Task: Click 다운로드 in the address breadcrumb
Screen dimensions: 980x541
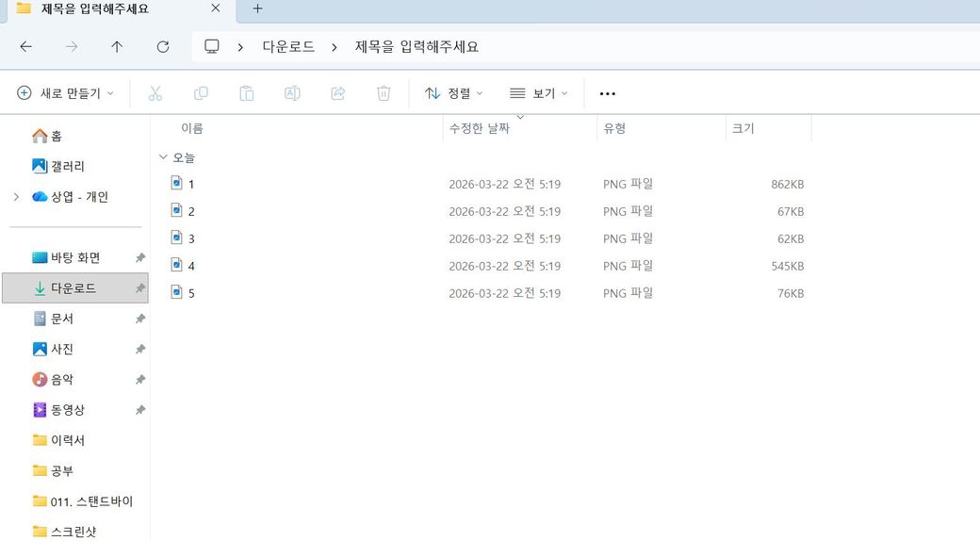Action: coord(288,47)
